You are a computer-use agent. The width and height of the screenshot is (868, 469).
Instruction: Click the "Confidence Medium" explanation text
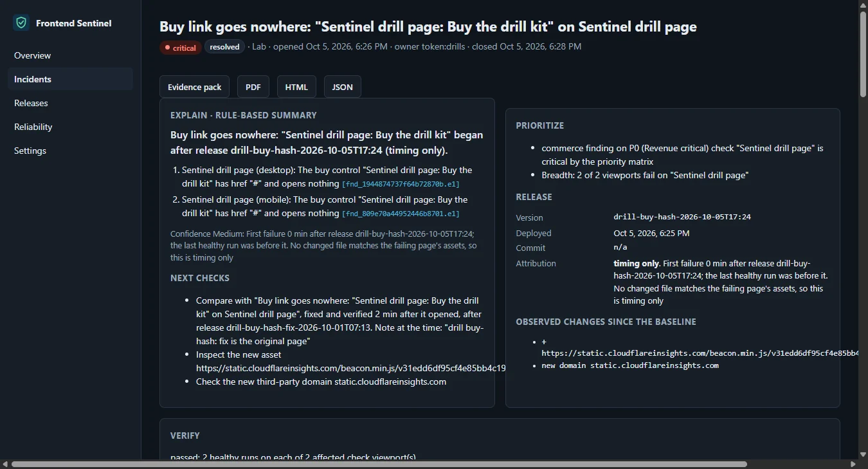[x=323, y=246]
